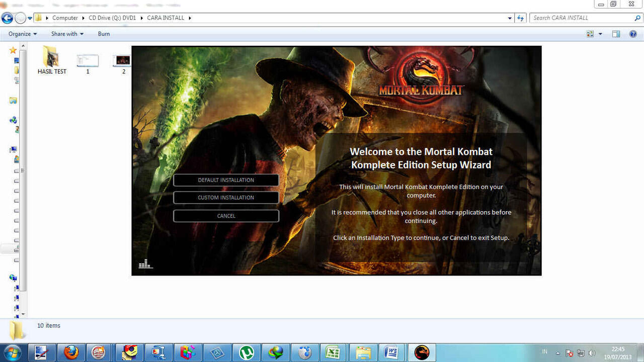Open Word from the taskbar
The image size is (644, 362).
tap(391, 352)
